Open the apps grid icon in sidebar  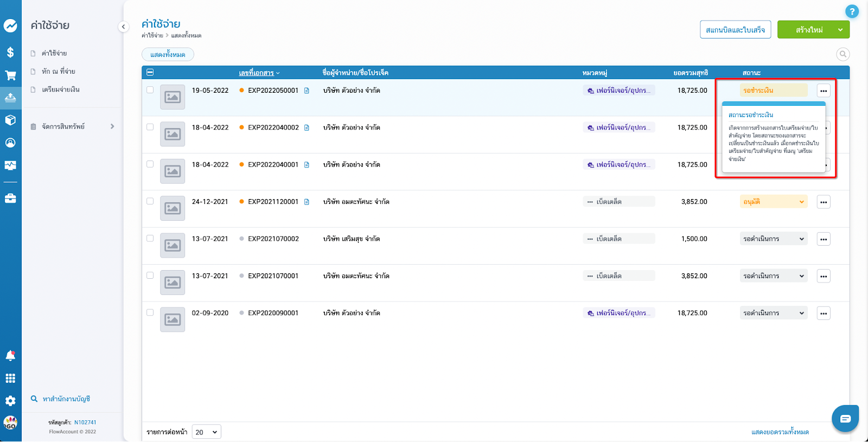point(10,379)
